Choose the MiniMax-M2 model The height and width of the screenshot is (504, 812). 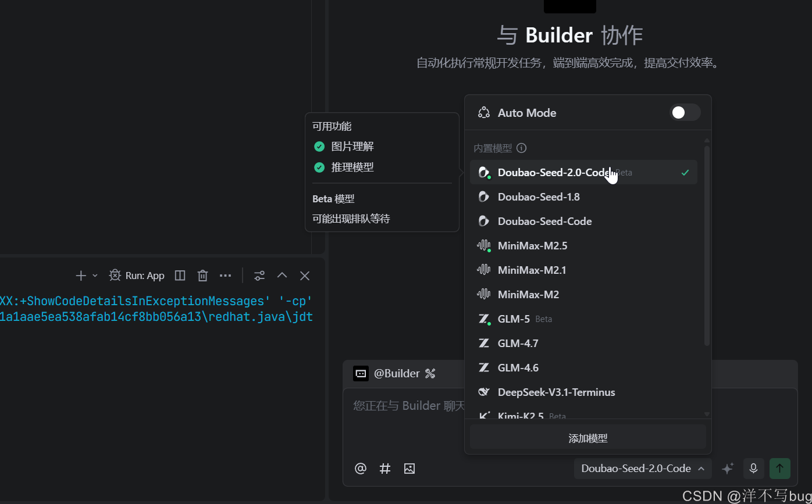(x=583, y=295)
